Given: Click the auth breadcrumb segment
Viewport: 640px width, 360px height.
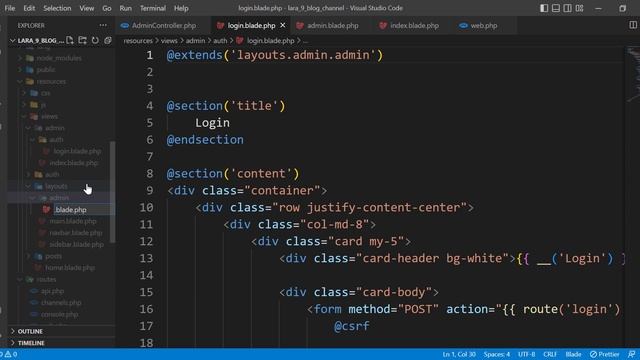Looking at the screenshot, I should (220, 41).
